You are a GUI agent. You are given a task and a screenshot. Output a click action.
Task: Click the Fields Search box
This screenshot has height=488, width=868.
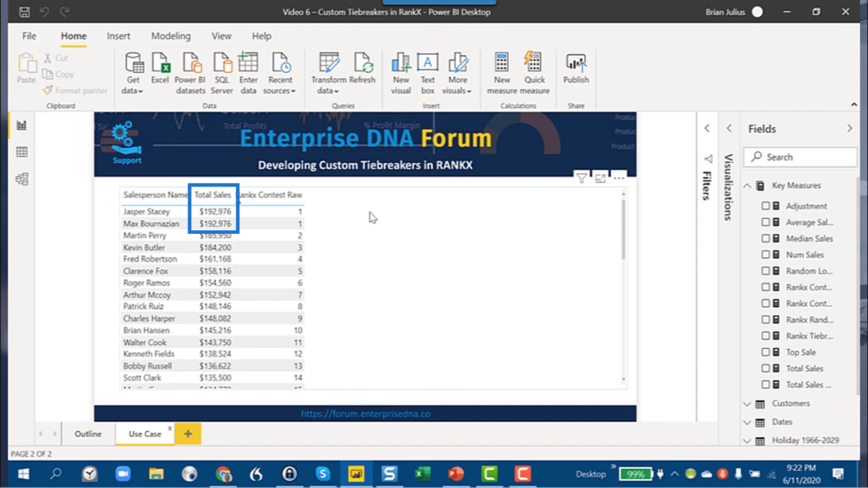800,157
